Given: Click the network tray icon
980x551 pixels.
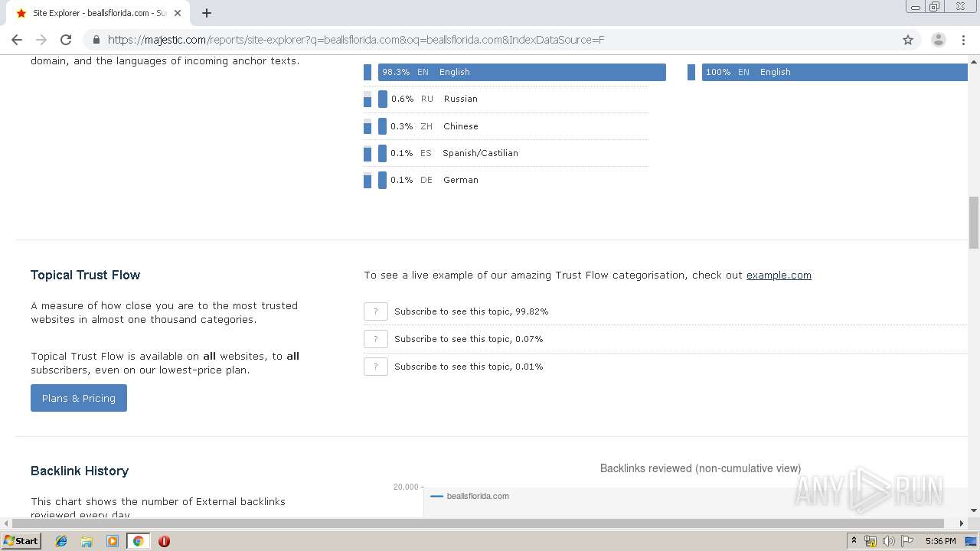Looking at the screenshot, I should point(871,541).
